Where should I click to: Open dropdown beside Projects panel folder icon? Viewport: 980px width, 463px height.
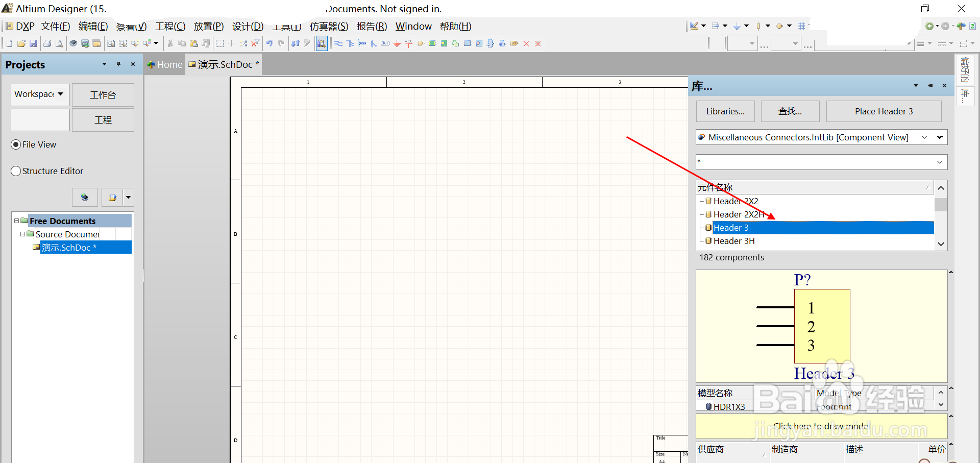coord(129,197)
